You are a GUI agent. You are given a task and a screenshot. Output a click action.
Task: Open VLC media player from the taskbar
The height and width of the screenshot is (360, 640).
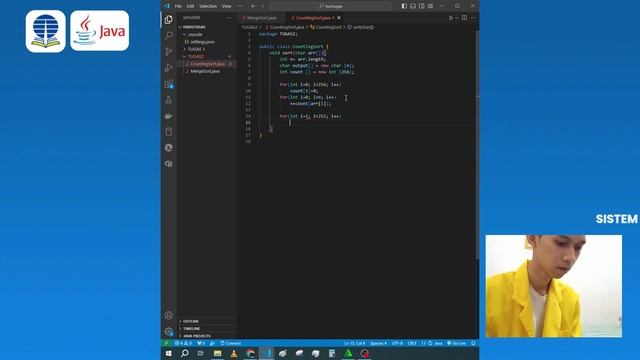[x=234, y=353]
